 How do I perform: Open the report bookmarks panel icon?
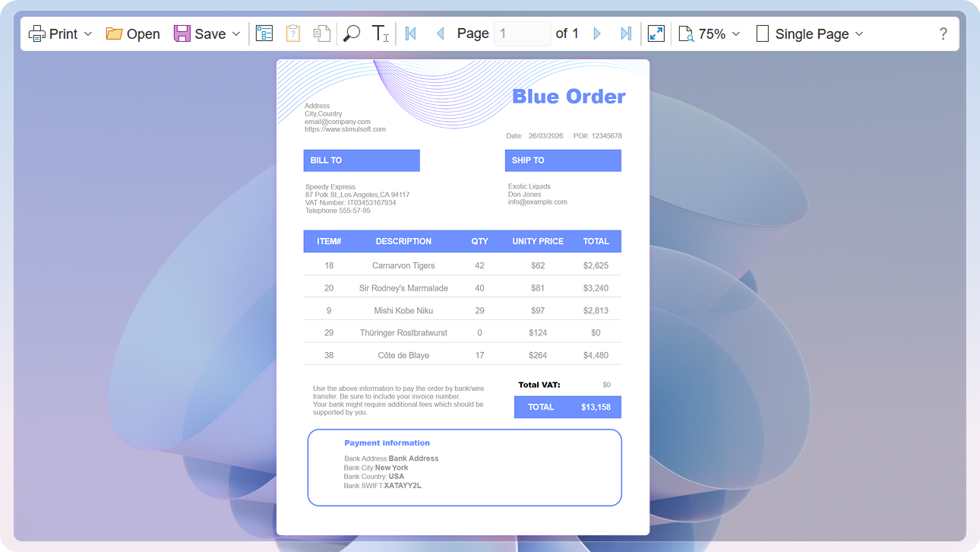click(x=264, y=33)
